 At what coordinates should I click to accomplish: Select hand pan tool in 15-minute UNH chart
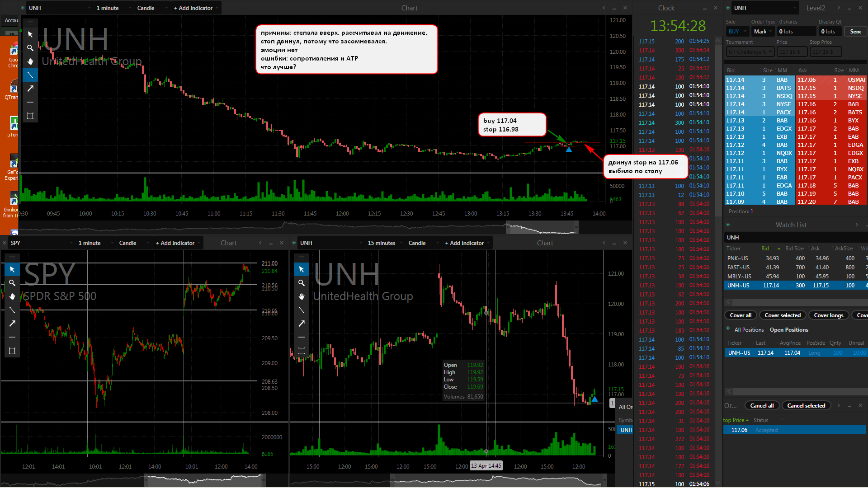[x=302, y=296]
